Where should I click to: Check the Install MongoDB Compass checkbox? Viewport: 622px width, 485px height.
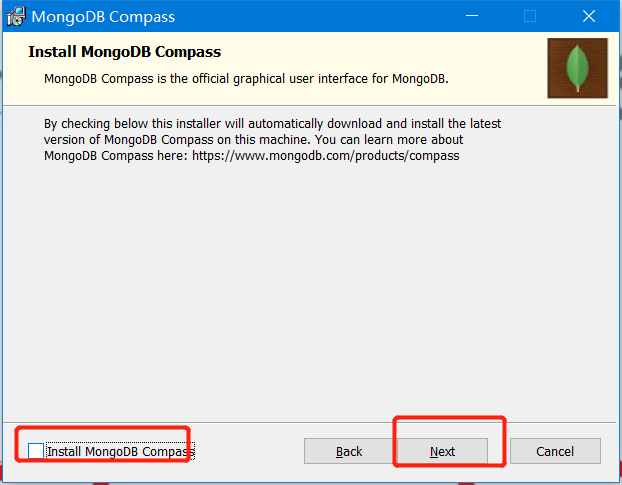pos(36,451)
